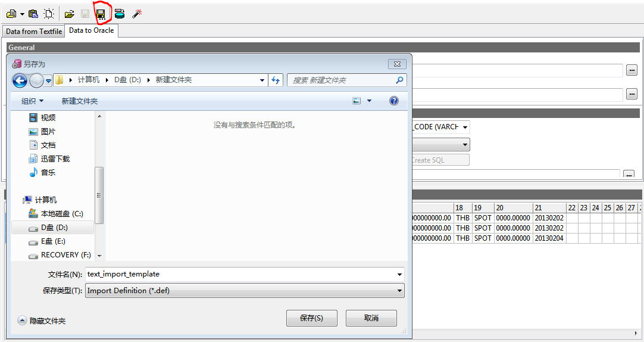Close the 另存为 dialog
Viewport: 644px width, 342px height.
pos(397,64)
